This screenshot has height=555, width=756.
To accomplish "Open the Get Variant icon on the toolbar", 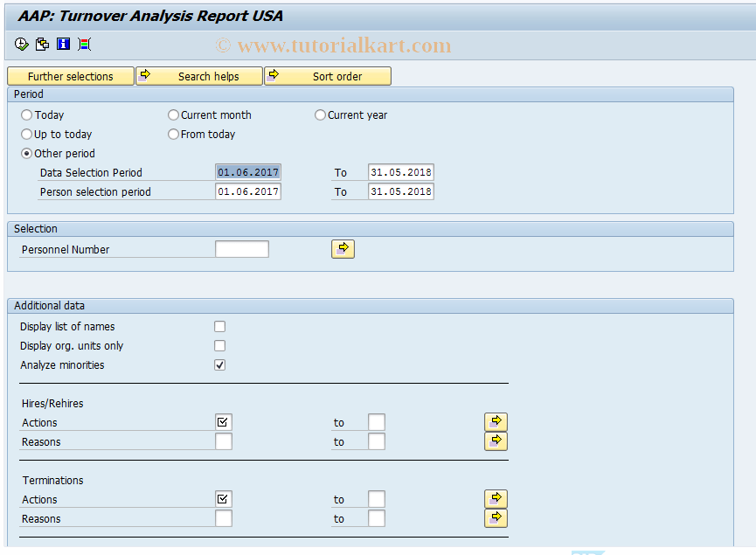I will coord(41,44).
